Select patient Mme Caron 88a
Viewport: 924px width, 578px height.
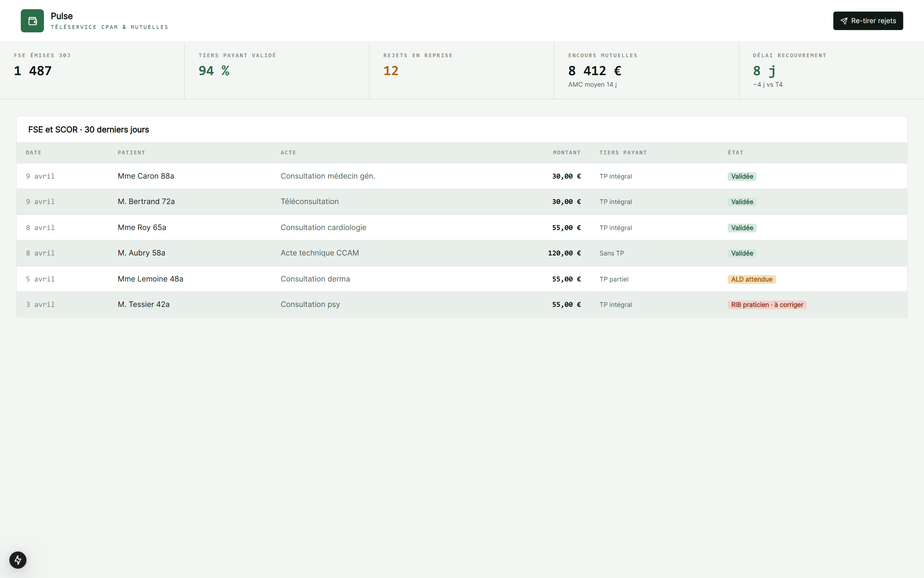coord(146,176)
